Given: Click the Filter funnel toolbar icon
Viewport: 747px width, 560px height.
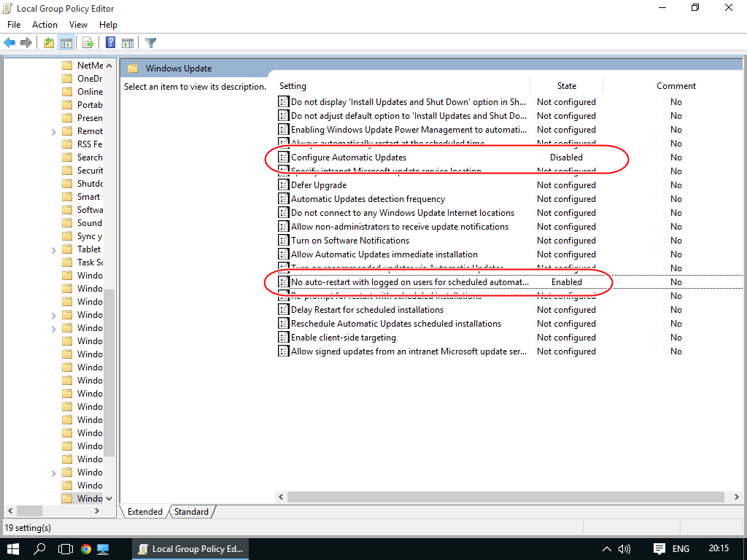Looking at the screenshot, I should (x=150, y=43).
